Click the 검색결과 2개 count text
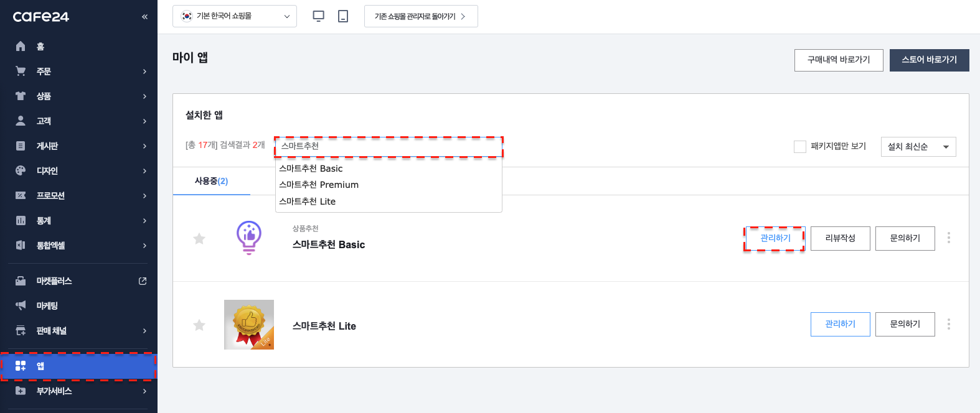 (242, 146)
